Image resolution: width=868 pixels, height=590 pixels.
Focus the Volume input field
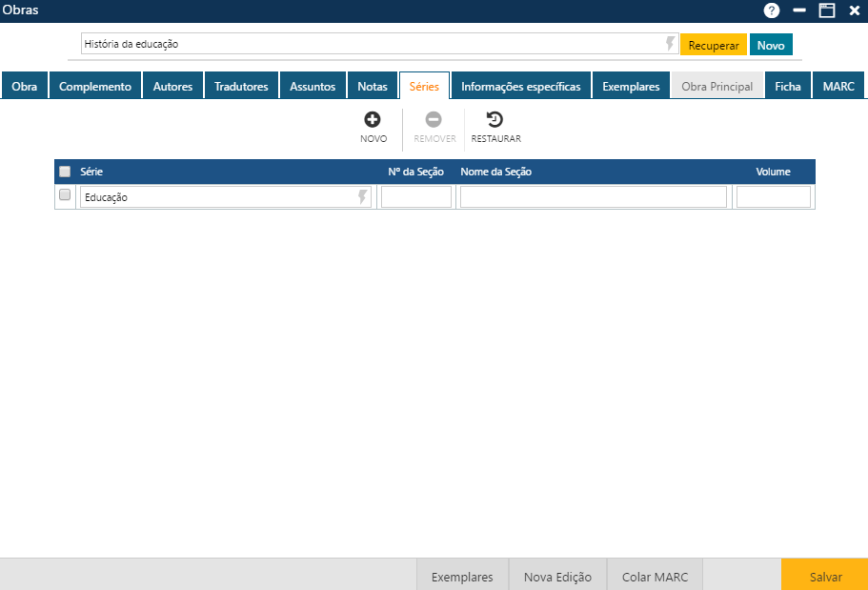pos(773,197)
